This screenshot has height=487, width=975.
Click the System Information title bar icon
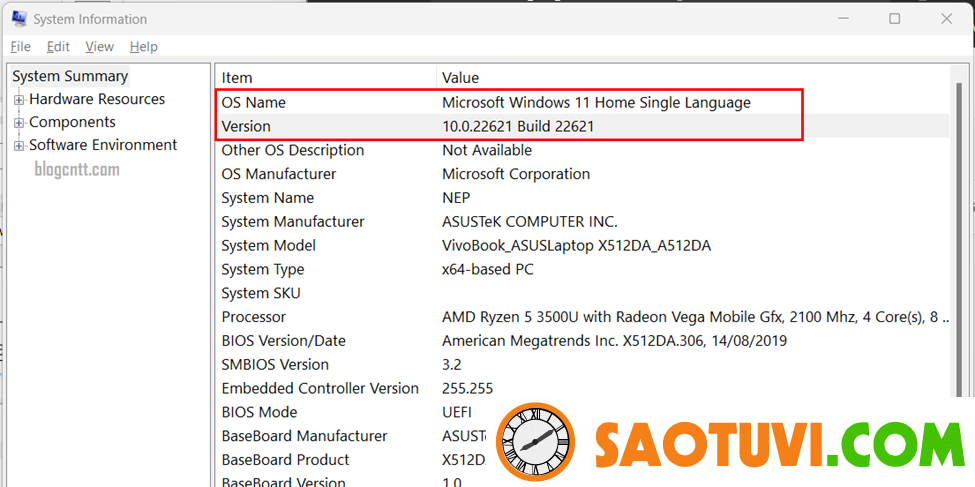point(19,19)
